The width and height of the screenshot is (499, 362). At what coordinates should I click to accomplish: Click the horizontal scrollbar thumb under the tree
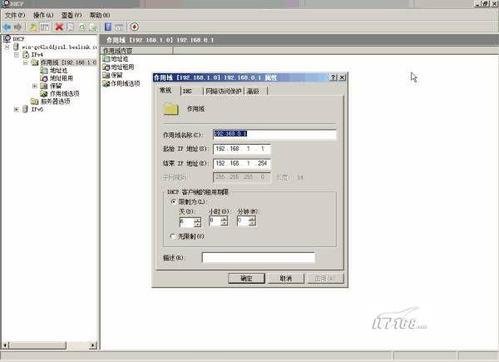[38, 345]
